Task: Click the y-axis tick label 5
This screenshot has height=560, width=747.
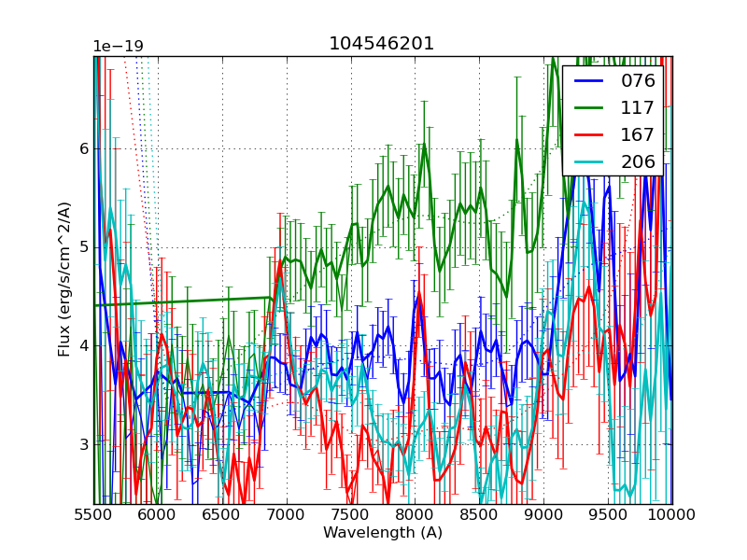Action: [x=83, y=247]
